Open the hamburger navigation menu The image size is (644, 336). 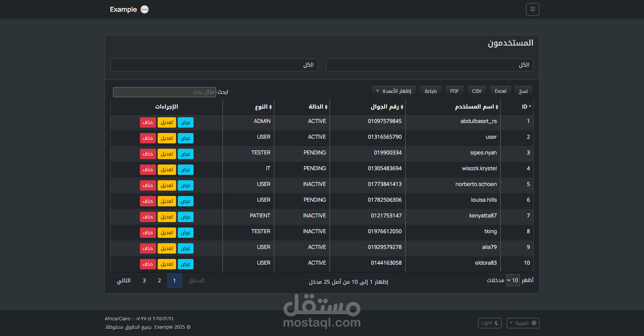tap(532, 9)
